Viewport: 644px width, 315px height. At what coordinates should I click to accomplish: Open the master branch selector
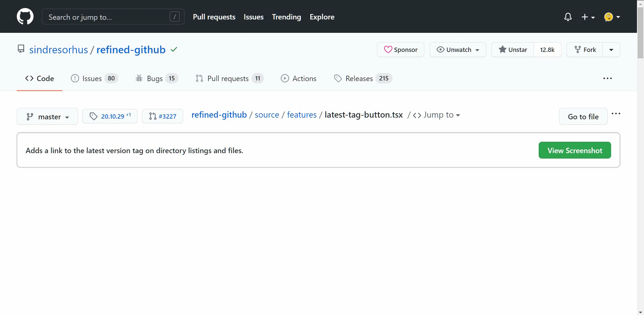tap(47, 117)
